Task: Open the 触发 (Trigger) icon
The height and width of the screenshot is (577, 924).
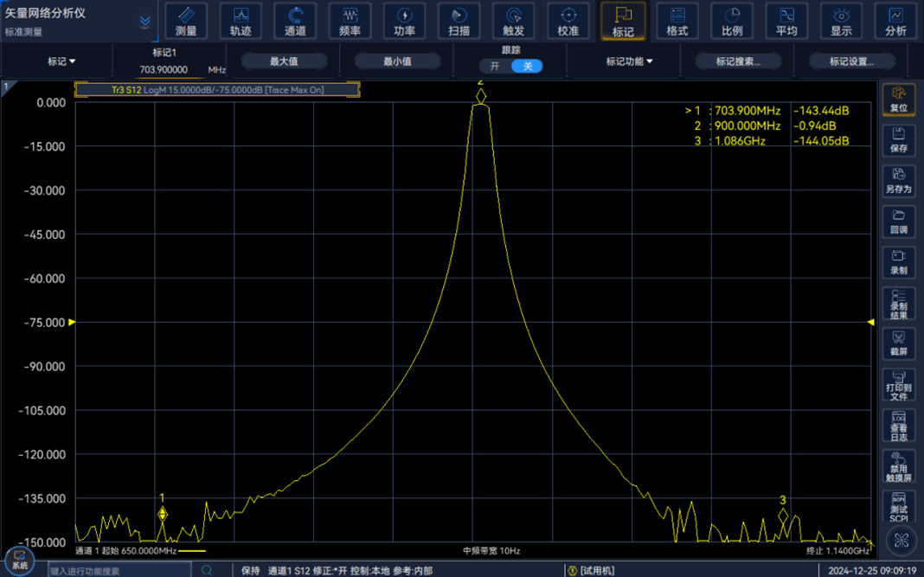Action: click(513, 21)
